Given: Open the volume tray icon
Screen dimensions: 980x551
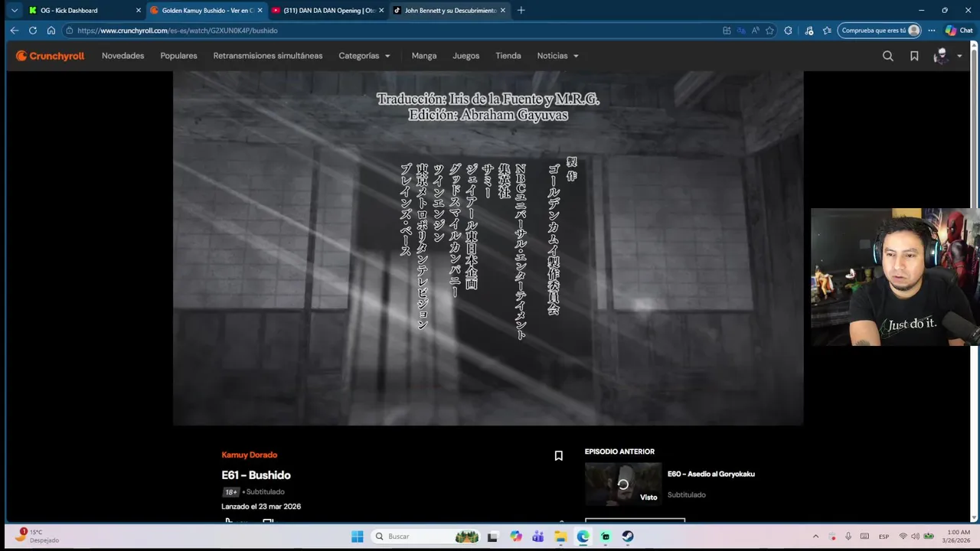Looking at the screenshot, I should point(915,536).
